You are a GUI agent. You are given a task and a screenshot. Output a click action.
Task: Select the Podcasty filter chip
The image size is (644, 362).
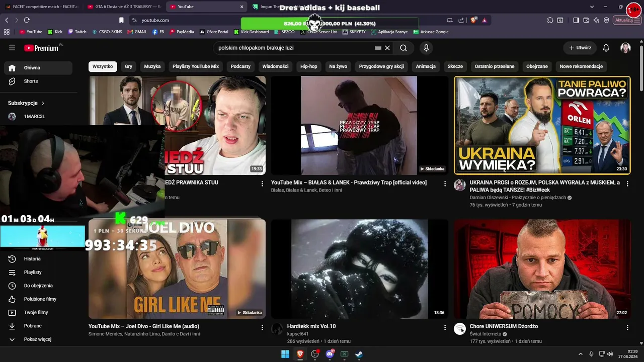coord(240,66)
